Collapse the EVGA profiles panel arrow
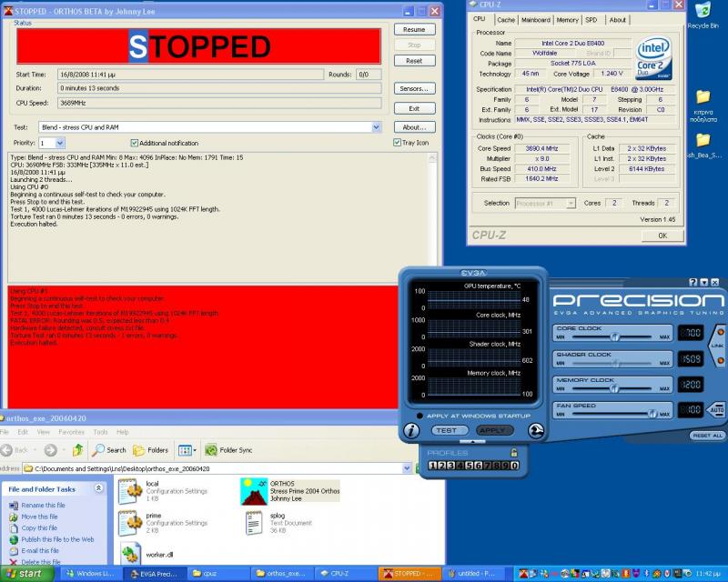The width and height of the screenshot is (728, 582). [472, 441]
